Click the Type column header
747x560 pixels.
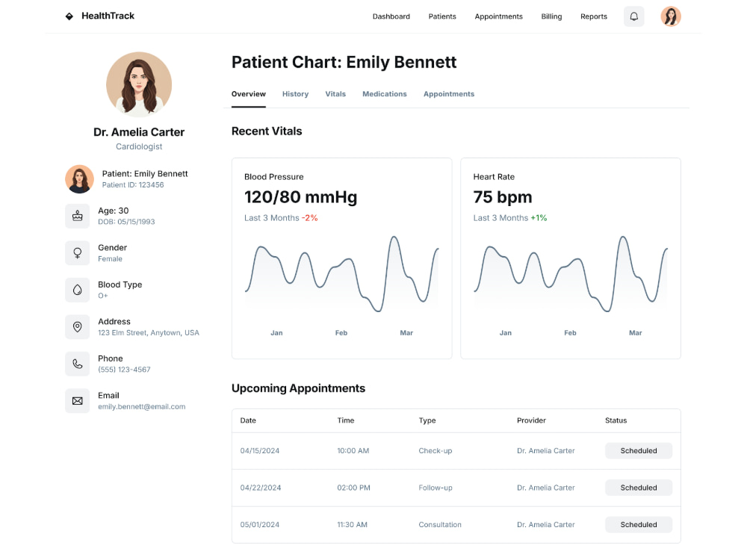(x=427, y=420)
